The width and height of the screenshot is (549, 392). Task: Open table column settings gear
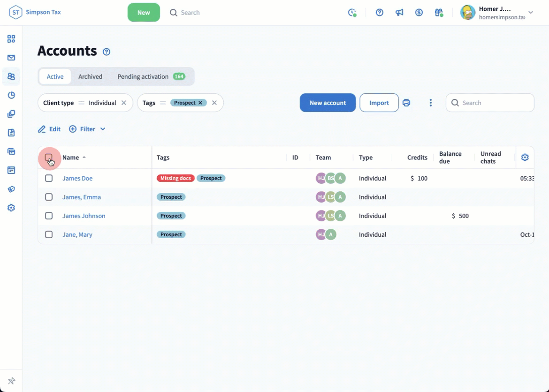tap(525, 158)
